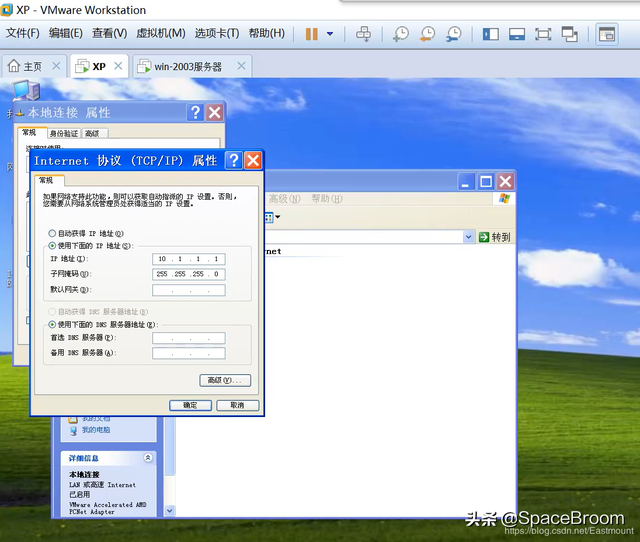Click the 子网掩码 input field
This screenshot has height=542, width=640.
(x=189, y=274)
